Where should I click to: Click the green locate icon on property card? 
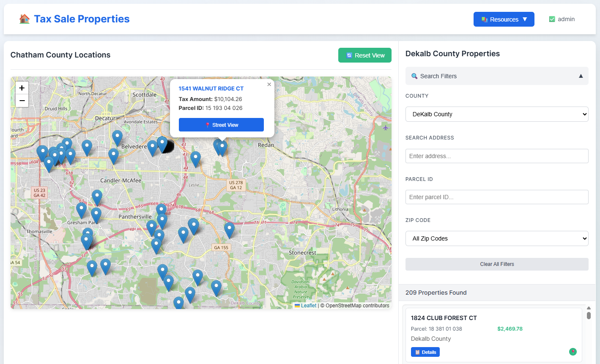[x=573, y=352]
